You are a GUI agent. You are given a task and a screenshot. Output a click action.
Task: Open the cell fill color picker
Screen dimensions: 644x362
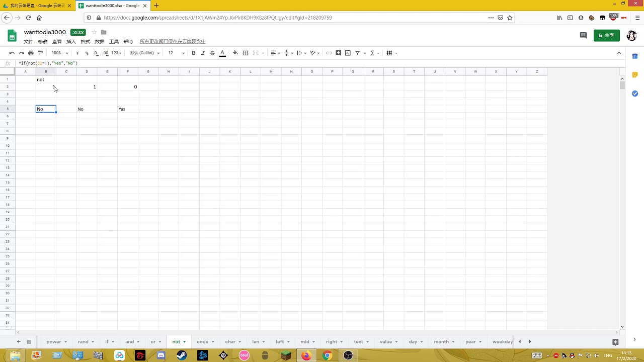pos(235,53)
